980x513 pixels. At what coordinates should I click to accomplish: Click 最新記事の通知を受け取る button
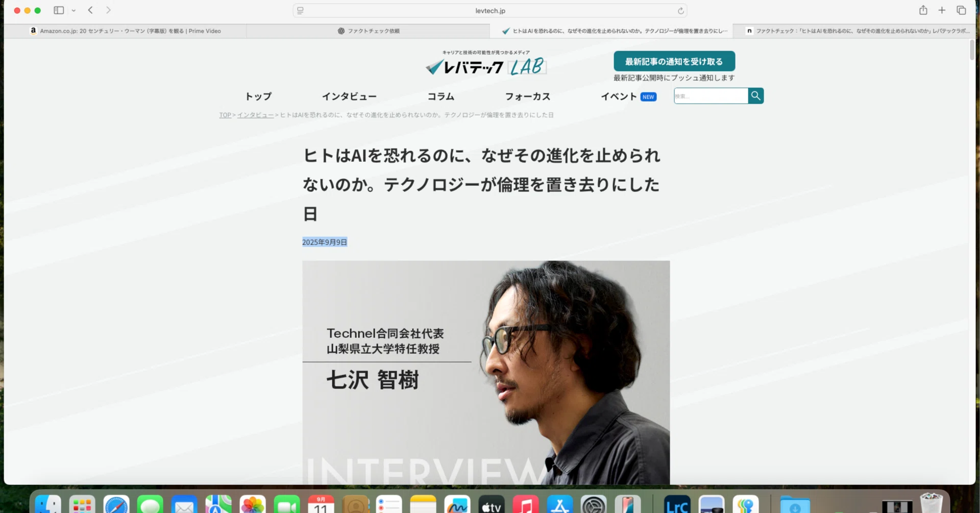pos(674,61)
